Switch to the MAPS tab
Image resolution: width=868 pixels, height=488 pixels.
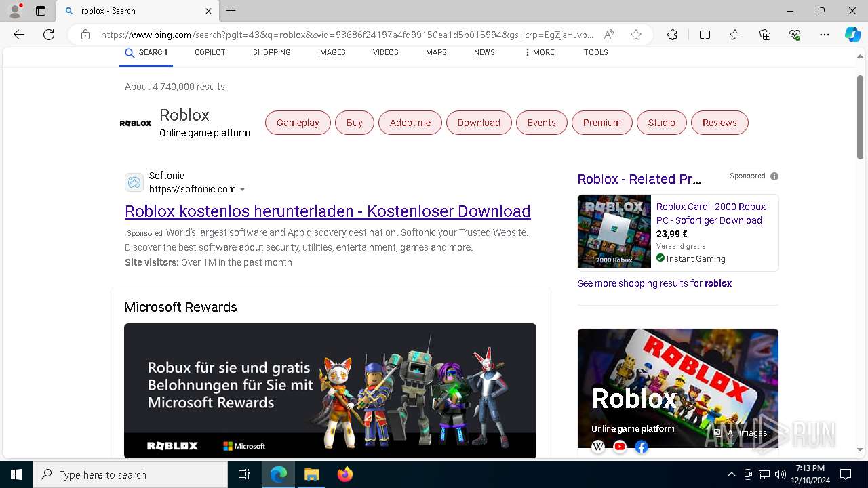click(436, 53)
